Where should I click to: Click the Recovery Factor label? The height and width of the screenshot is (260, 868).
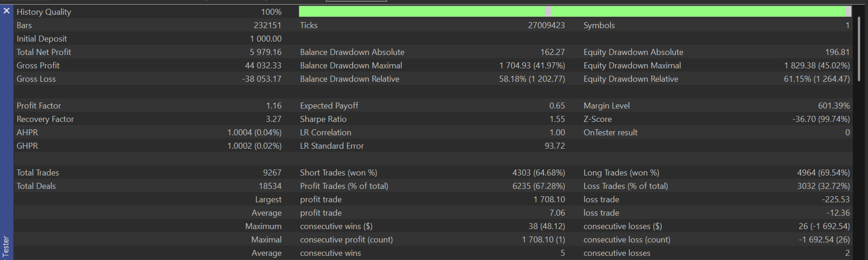pyautogui.click(x=45, y=119)
